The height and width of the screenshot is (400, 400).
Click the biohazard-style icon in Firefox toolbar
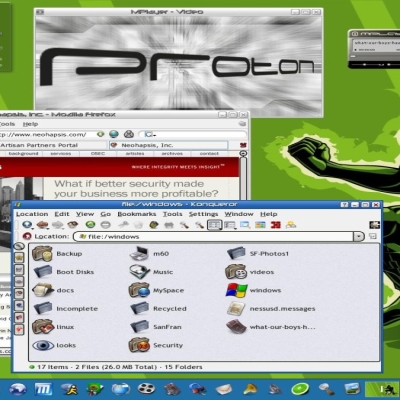point(129,134)
